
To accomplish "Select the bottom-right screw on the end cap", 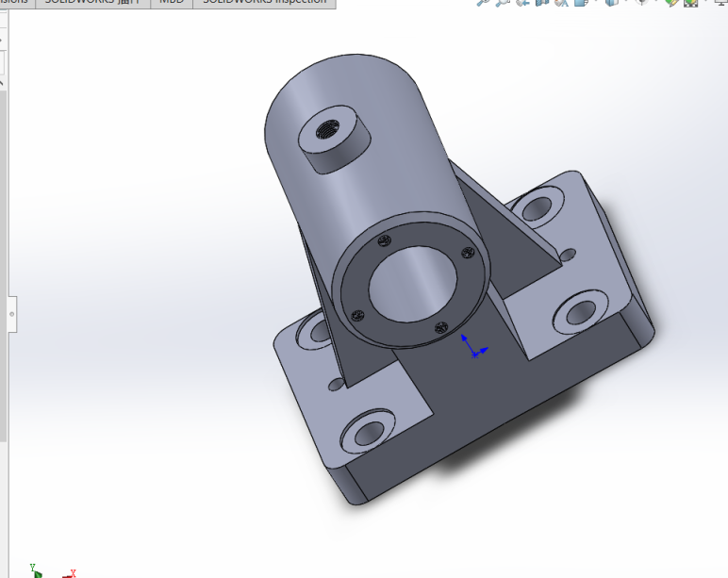I will tap(441, 328).
